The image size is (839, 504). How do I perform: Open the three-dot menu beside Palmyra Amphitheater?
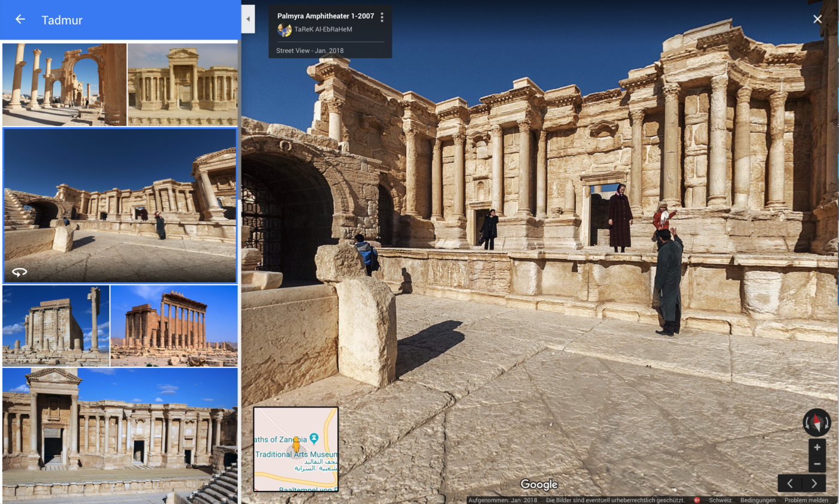point(382,17)
